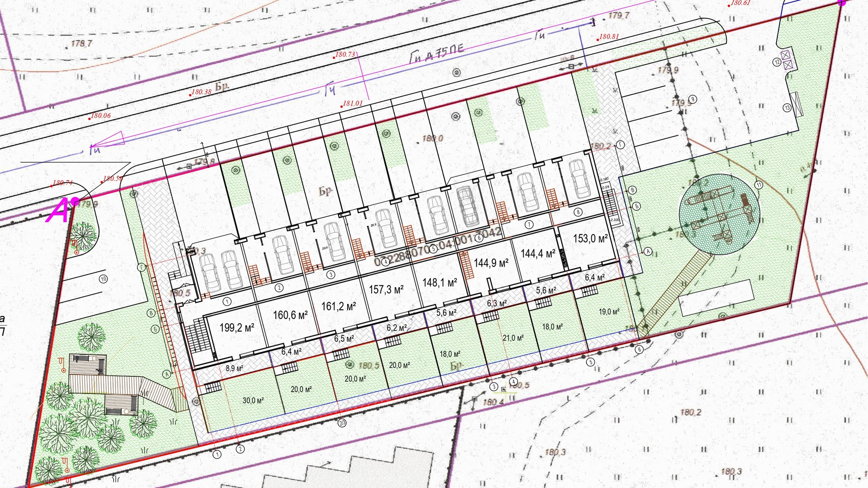Click the -2.300 level annotation
The height and width of the screenshot is (488, 868).
615,220
